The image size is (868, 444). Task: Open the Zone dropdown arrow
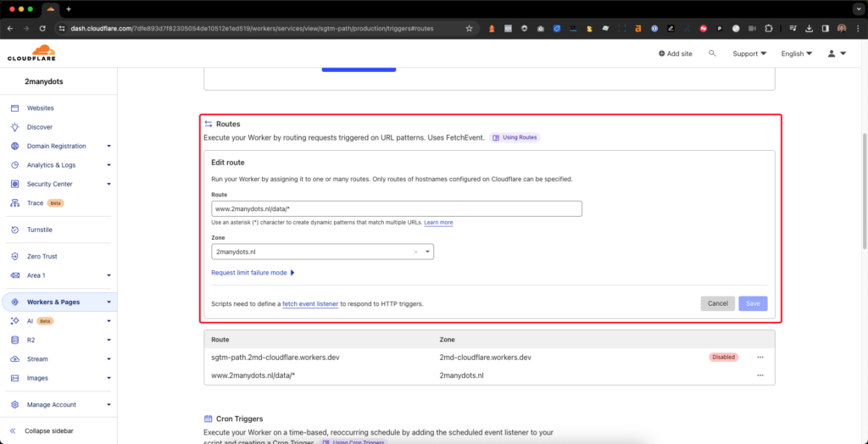427,252
